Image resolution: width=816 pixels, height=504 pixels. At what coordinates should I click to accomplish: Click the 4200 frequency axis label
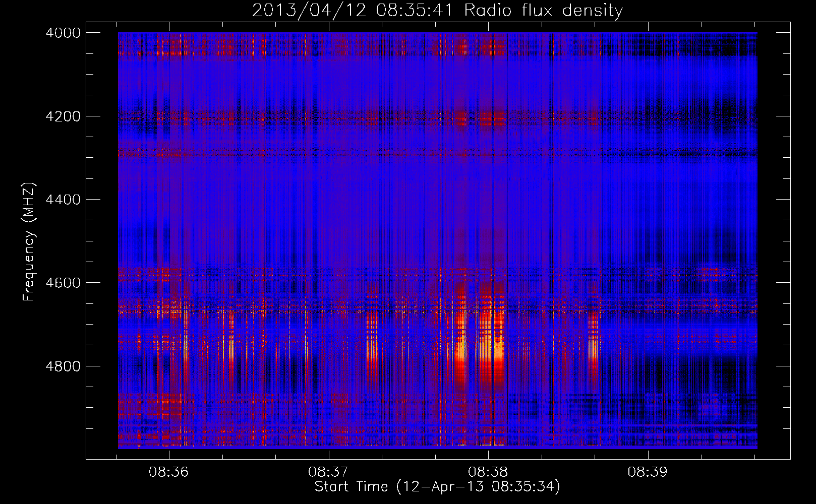[63, 116]
